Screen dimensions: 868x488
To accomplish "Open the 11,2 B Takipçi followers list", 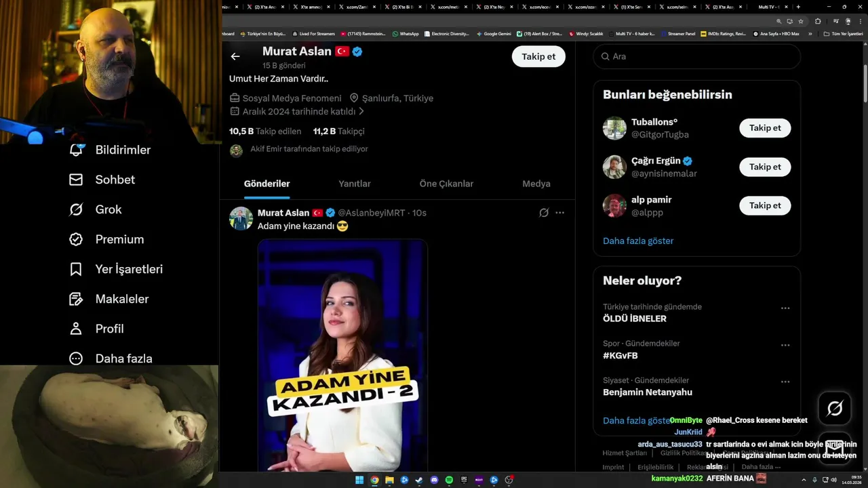I will [x=338, y=131].
